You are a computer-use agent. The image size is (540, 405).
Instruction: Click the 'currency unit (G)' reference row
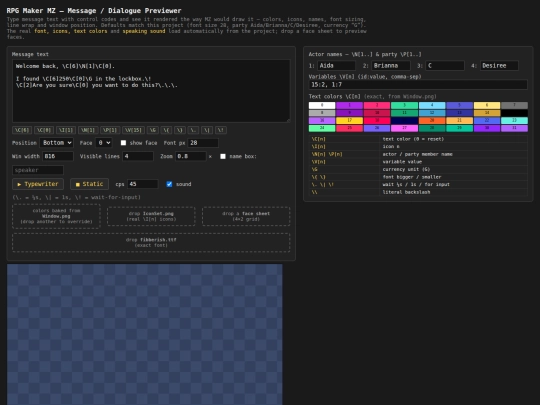(x=418, y=169)
